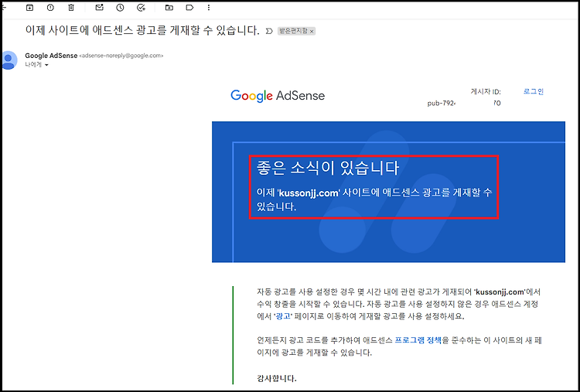580x392 pixels.
Task: Open the three-dot More options menu
Action: (x=209, y=8)
